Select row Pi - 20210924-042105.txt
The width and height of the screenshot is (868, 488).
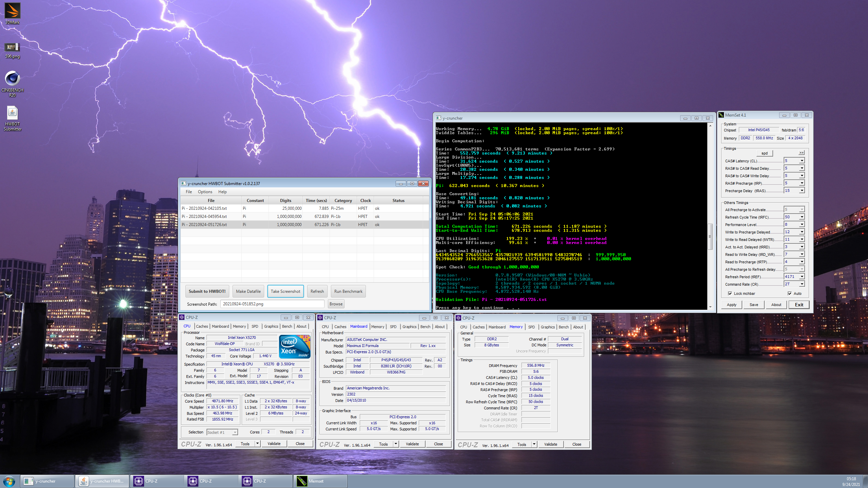point(304,208)
